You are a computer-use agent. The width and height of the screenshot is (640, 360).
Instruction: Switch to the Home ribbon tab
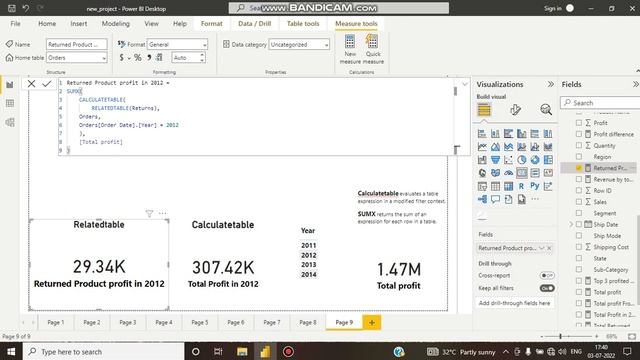click(x=47, y=24)
